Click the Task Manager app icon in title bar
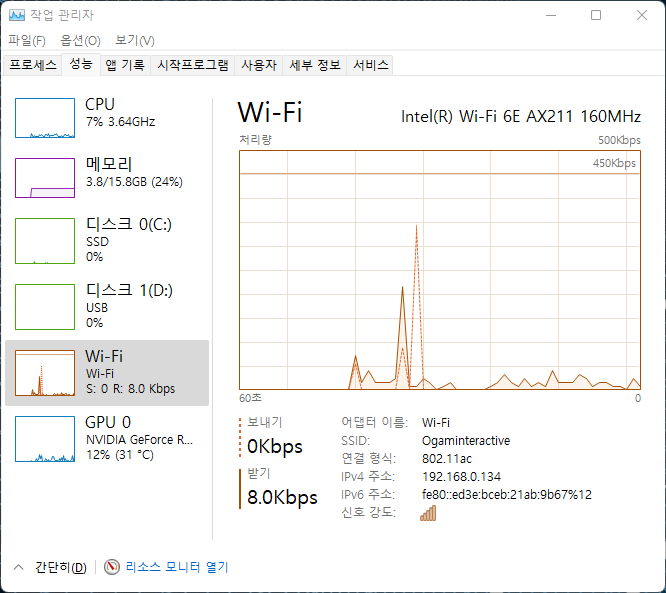The width and height of the screenshot is (666, 593). (17, 15)
